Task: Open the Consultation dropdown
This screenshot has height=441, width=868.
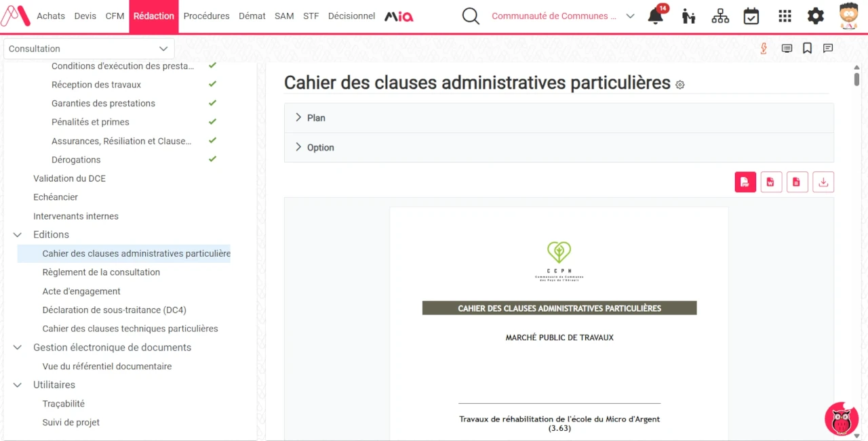Action: pyautogui.click(x=89, y=49)
